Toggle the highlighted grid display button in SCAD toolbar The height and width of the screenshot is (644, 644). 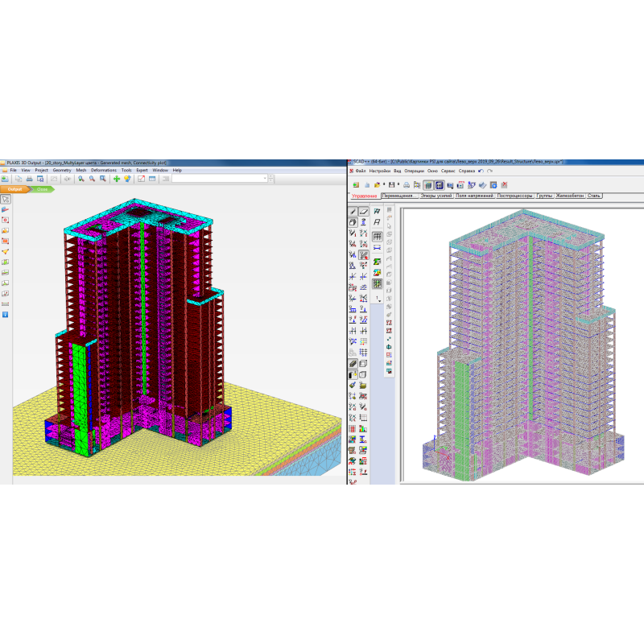(427, 185)
